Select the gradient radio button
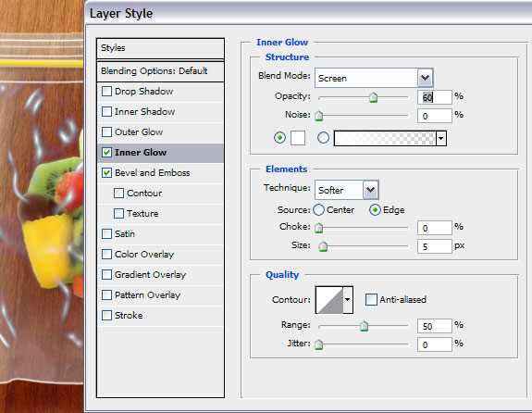This screenshot has width=532, height=413. [x=323, y=138]
